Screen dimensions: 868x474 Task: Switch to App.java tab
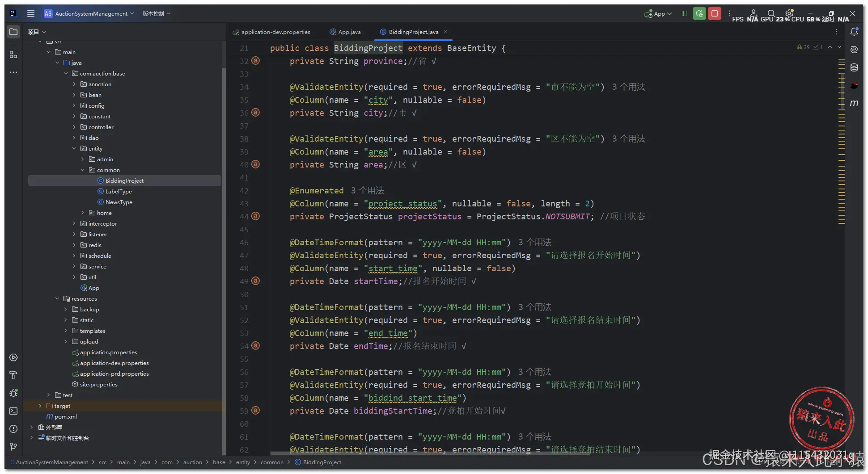click(x=345, y=32)
